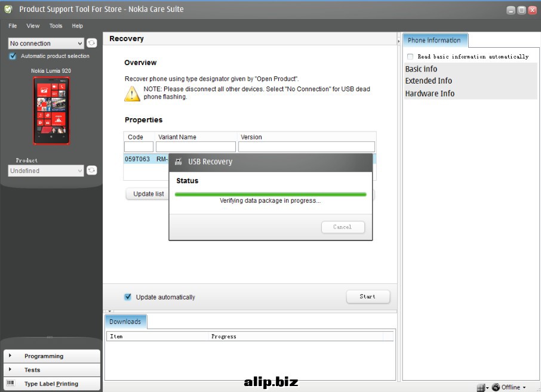
Task: Click the barcode icon next to Type Label Printing
Action: 11,383
